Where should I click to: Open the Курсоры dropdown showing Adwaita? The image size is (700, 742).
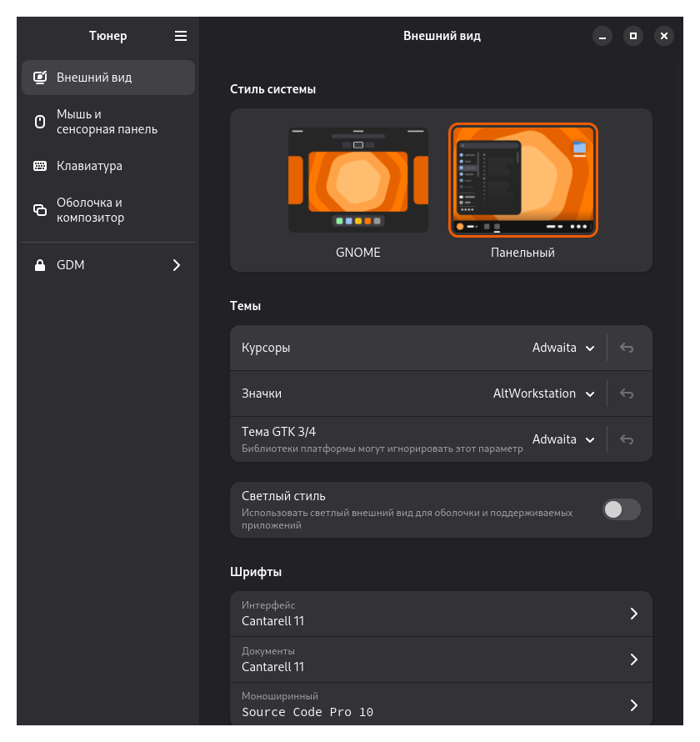(563, 348)
